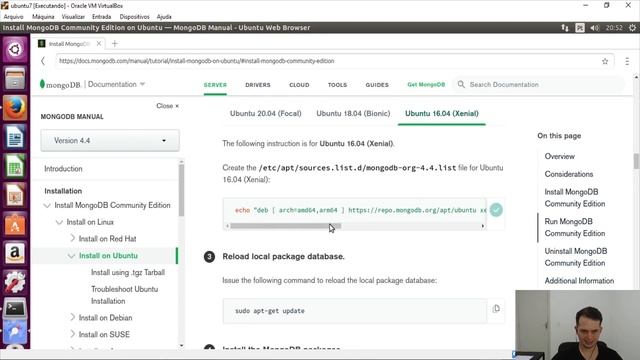Screen dimensions: 640x360
Task: Select the SERVER tab
Action: click(x=215, y=85)
